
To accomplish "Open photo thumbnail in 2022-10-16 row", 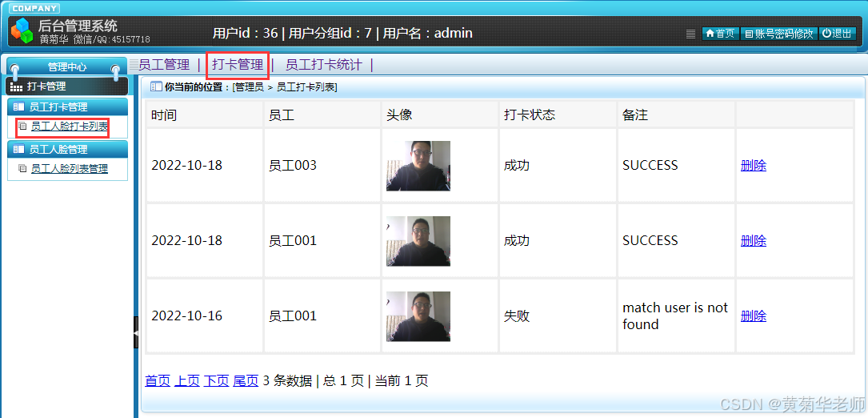I will tap(418, 316).
